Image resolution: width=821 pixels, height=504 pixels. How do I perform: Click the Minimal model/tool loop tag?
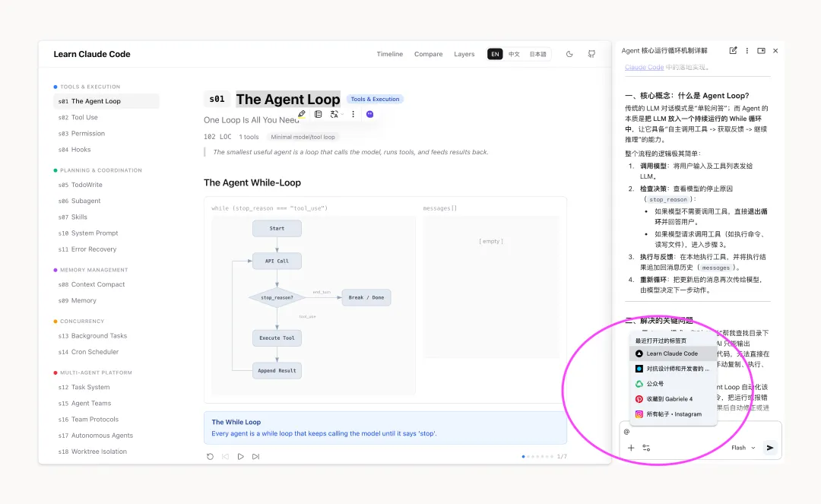pos(303,137)
